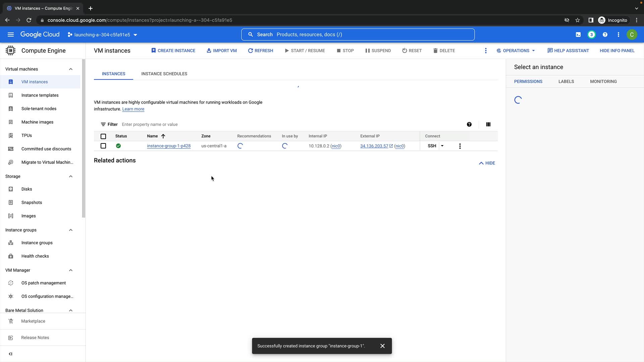Click the Create Instance button
This screenshot has width=644, height=362.
173,51
